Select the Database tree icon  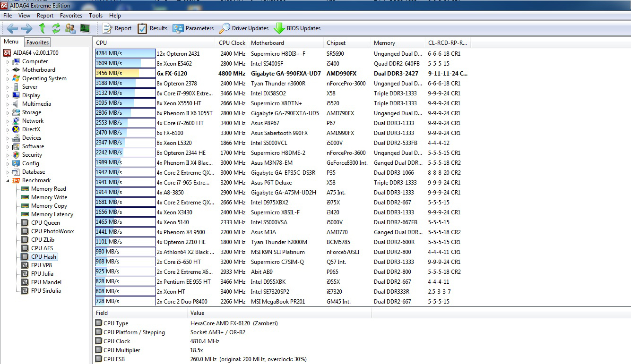coord(16,172)
